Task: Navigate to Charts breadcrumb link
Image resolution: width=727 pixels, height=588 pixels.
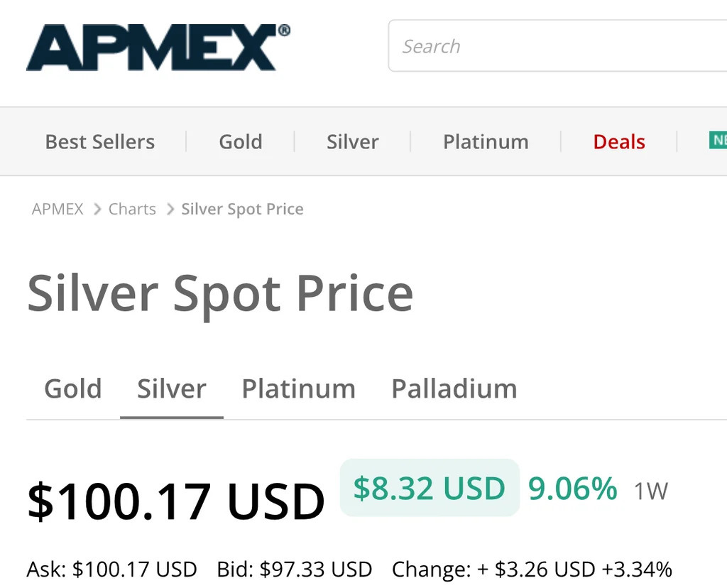Action: point(132,209)
